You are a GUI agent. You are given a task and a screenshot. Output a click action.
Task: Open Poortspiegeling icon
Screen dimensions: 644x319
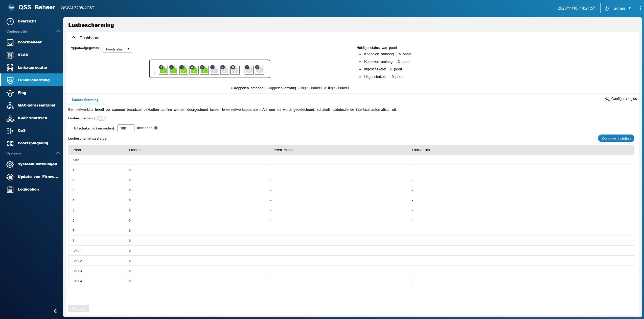pos(10,143)
